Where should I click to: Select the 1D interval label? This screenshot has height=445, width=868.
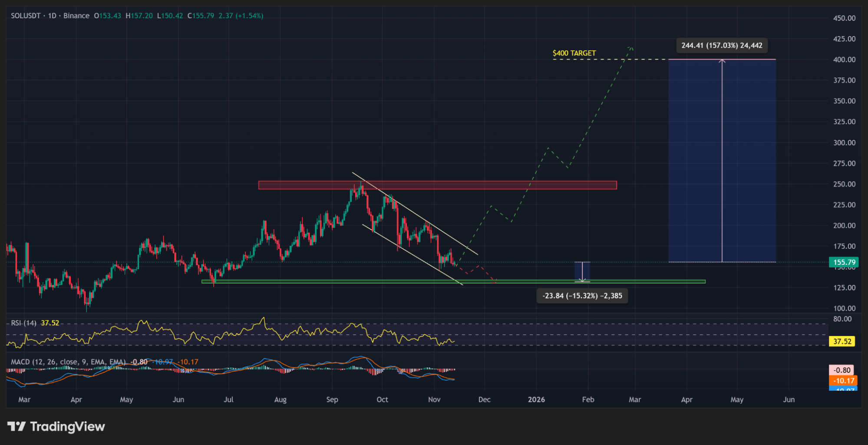point(52,16)
